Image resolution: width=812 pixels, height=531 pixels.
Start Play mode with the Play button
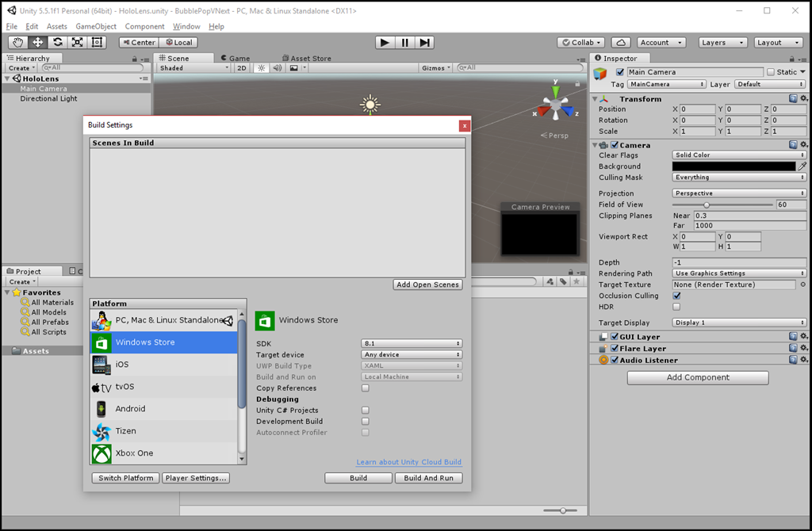(385, 43)
